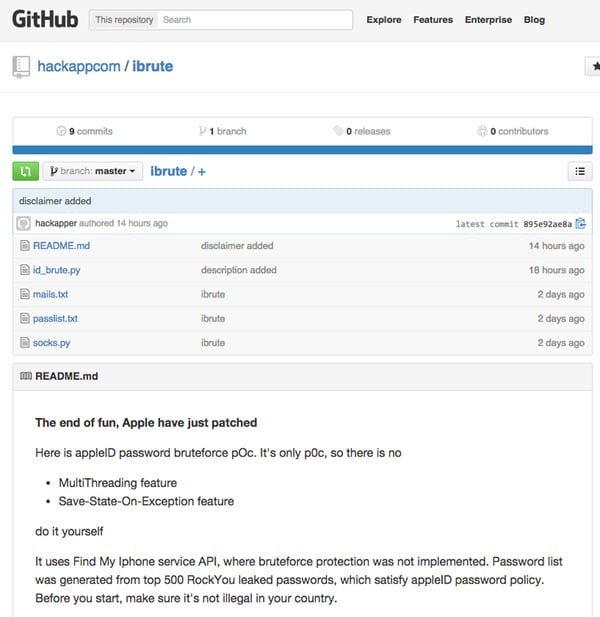Open the Features page in the header

(x=433, y=19)
